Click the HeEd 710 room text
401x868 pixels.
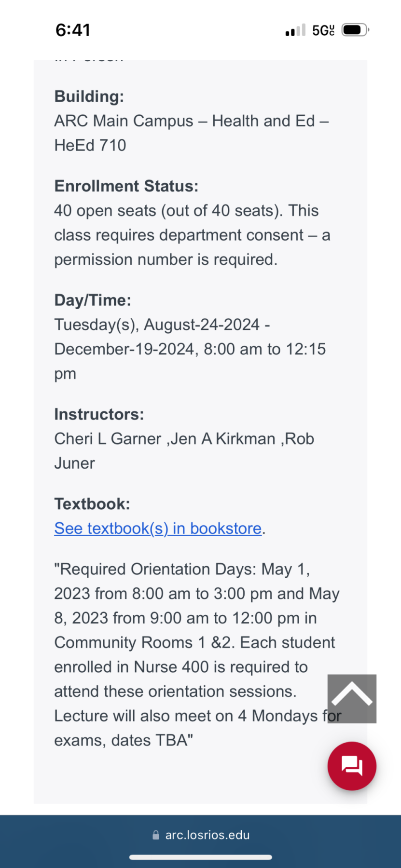pos(90,145)
